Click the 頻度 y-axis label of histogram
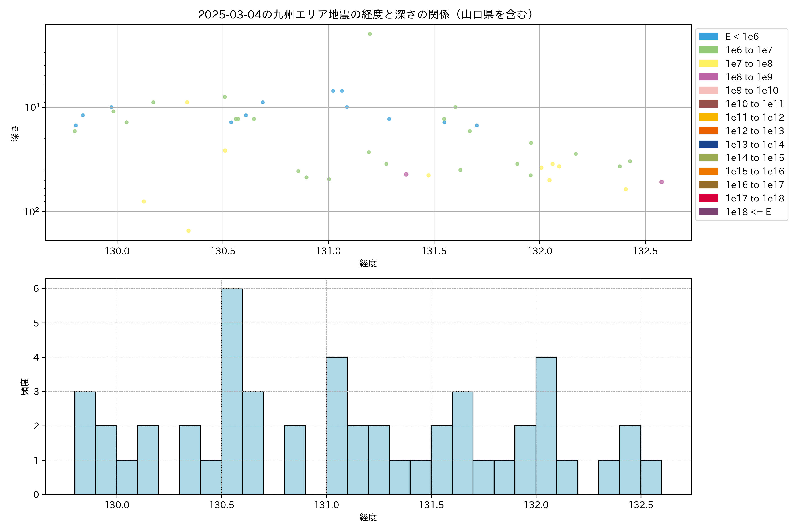 [24, 387]
